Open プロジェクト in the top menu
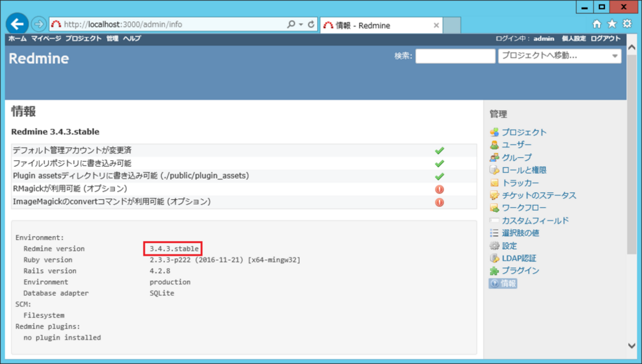This screenshot has width=642, height=364. tap(83, 38)
